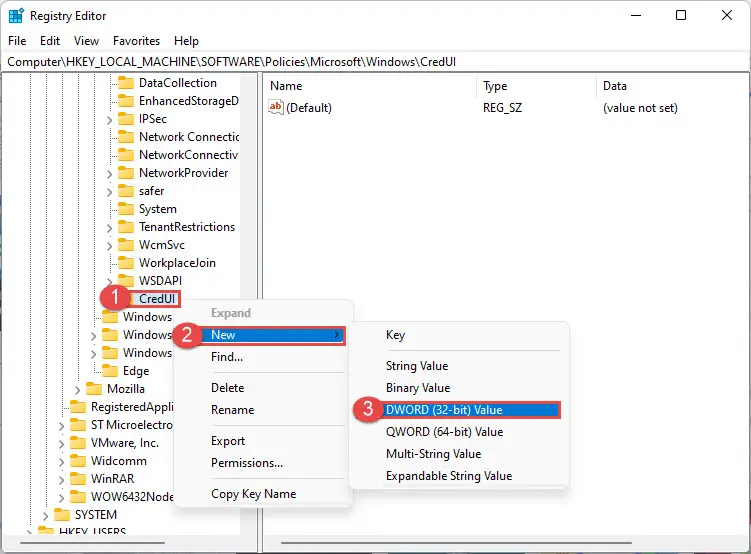Screen dimensions: 751x554
Task: Select the NetworkConnectiv key
Action: [189, 155]
